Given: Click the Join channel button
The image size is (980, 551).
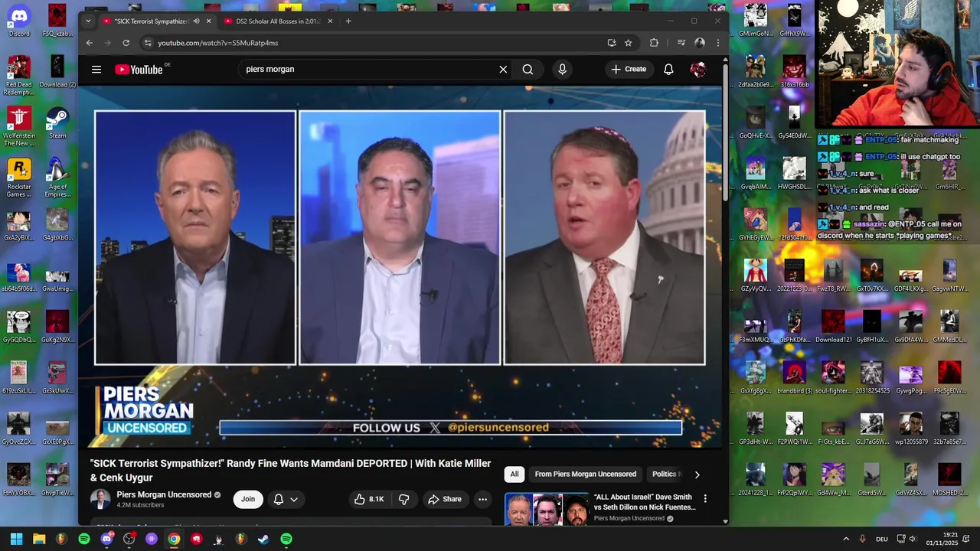Looking at the screenshot, I should coord(248,499).
